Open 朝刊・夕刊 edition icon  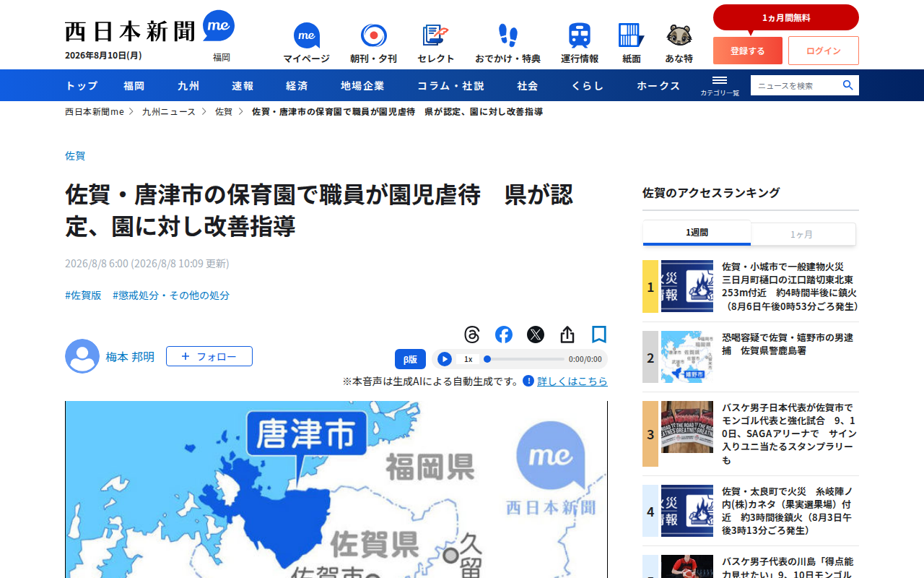[x=373, y=43]
